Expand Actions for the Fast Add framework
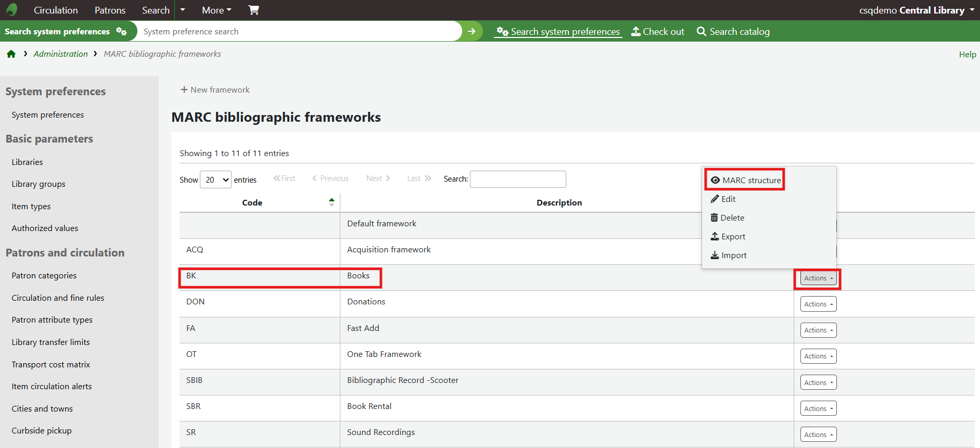This screenshot has height=448, width=980. point(818,330)
